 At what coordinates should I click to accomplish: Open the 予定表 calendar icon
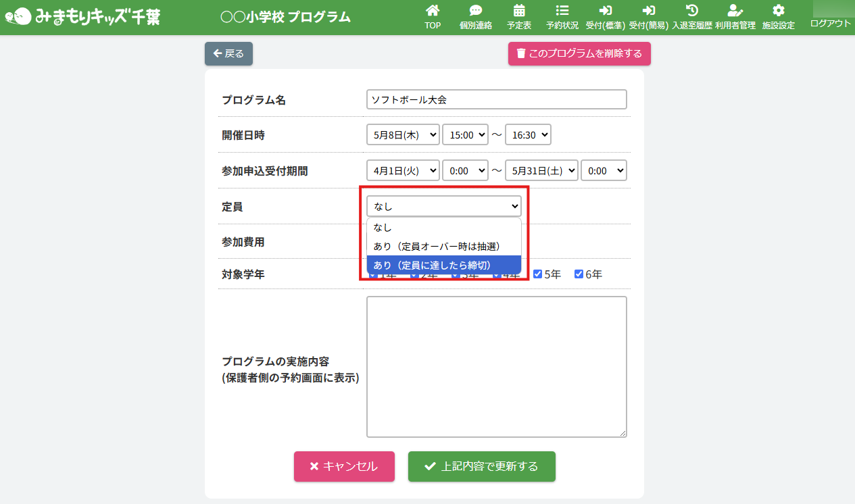(x=519, y=11)
